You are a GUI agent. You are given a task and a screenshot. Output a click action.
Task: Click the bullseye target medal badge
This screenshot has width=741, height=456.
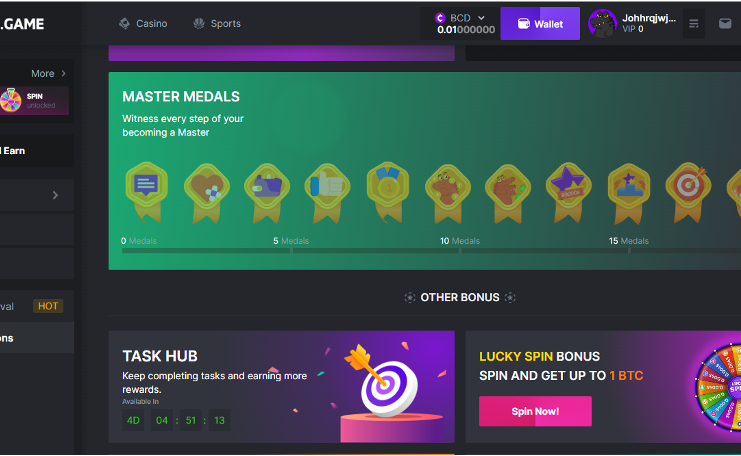(689, 192)
